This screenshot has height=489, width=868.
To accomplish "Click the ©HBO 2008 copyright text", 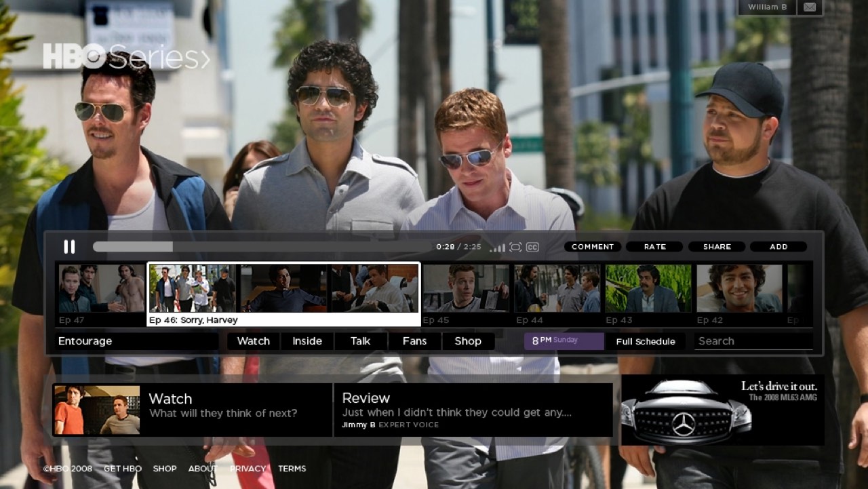I will coord(68,469).
